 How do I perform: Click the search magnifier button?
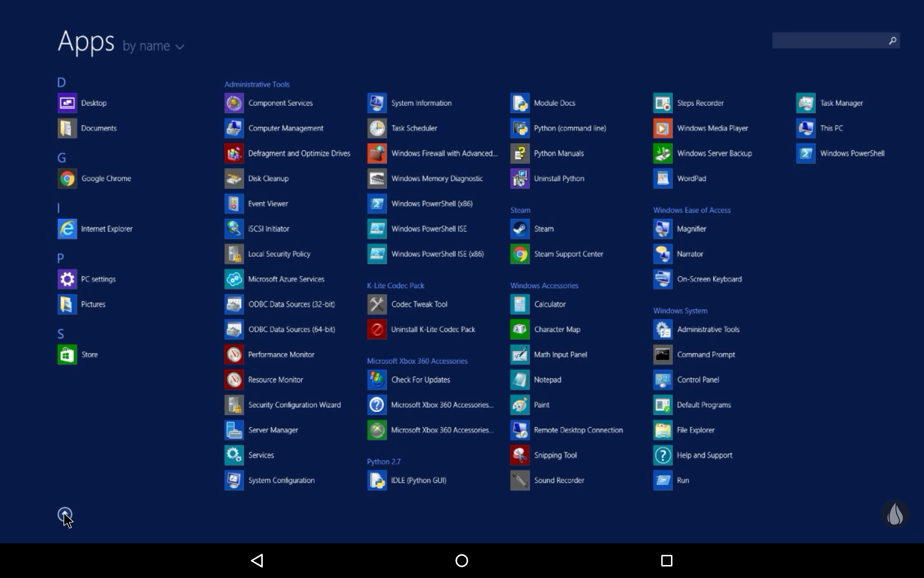pyautogui.click(x=892, y=40)
